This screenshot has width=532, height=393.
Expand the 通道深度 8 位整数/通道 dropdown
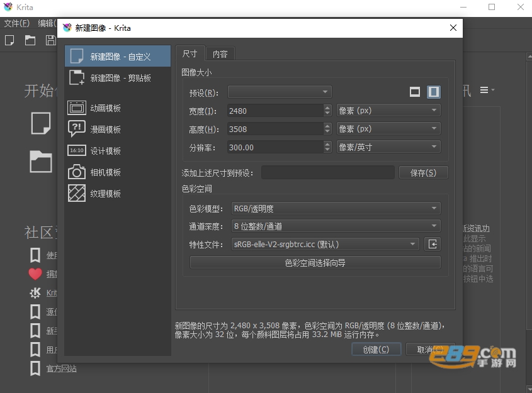click(x=336, y=226)
